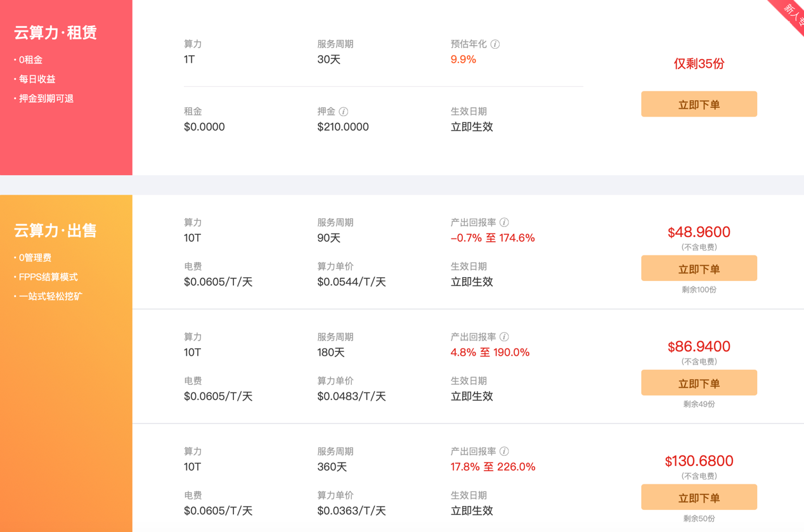Click the 9.9% estimated annualized rate
This screenshot has height=532, width=804.
click(463, 60)
